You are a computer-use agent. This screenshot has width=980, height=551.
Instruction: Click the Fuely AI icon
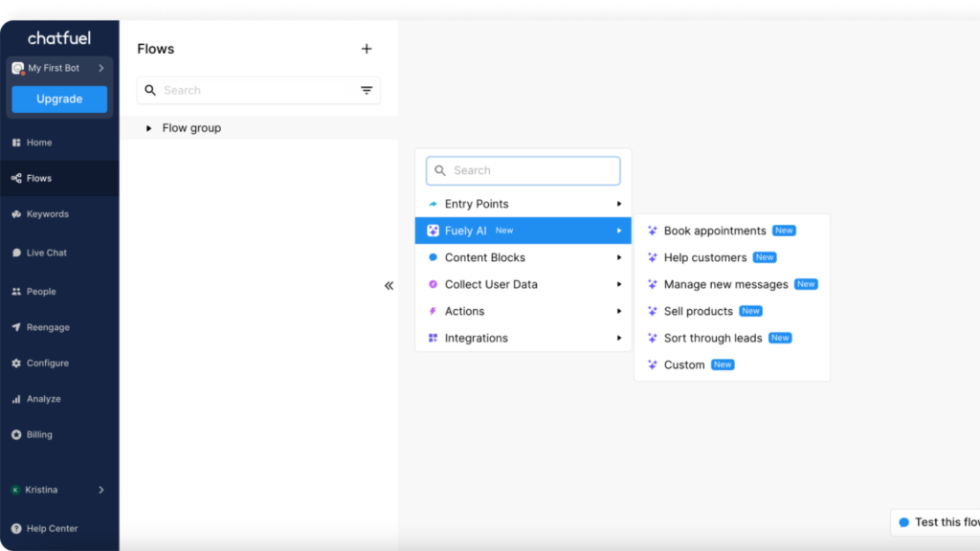[x=433, y=231]
